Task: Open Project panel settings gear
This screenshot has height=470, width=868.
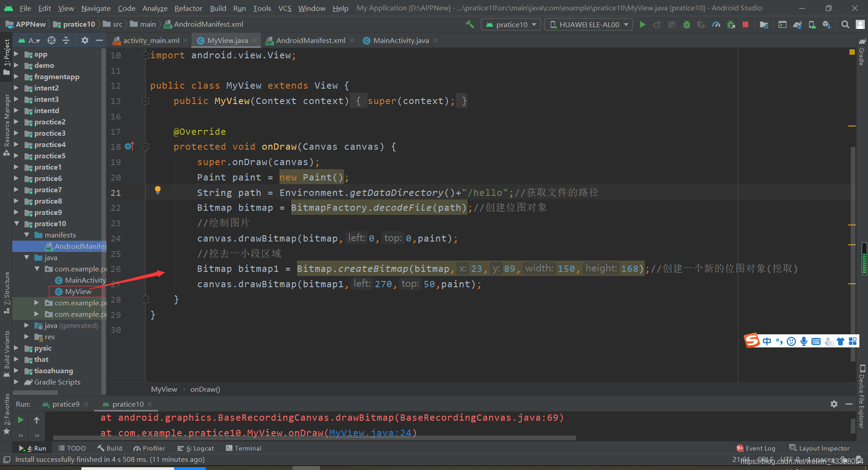Action: coord(85,40)
